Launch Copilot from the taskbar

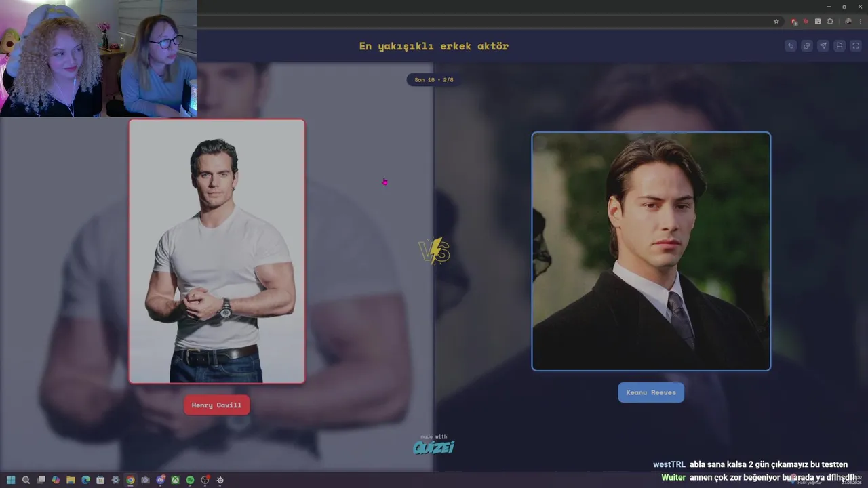click(56, 480)
